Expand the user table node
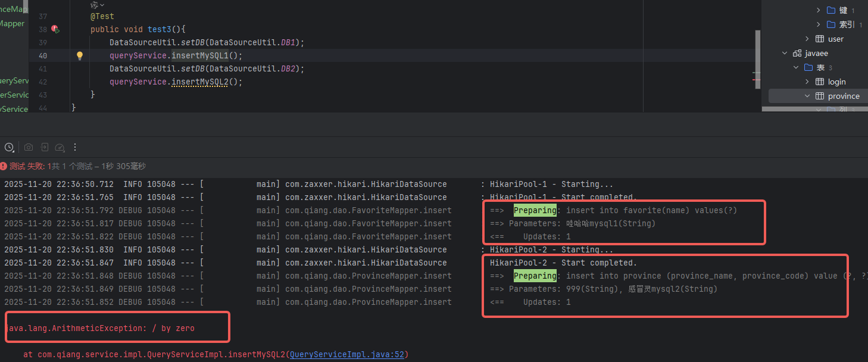This screenshot has width=868, height=362. [x=807, y=39]
